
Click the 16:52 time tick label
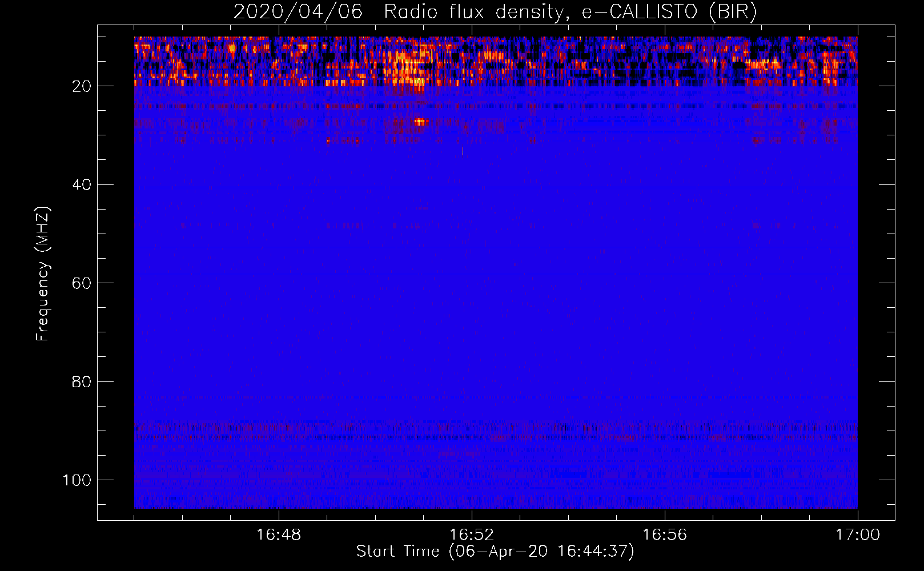pos(472,535)
